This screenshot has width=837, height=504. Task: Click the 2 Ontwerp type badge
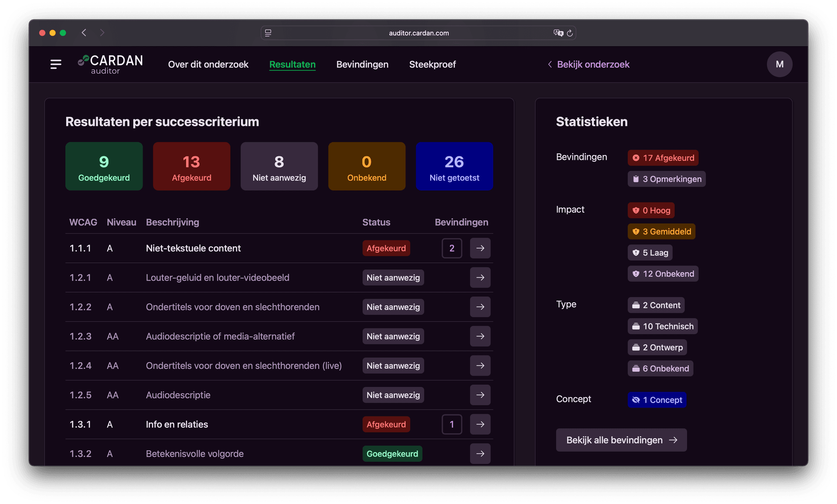click(657, 348)
